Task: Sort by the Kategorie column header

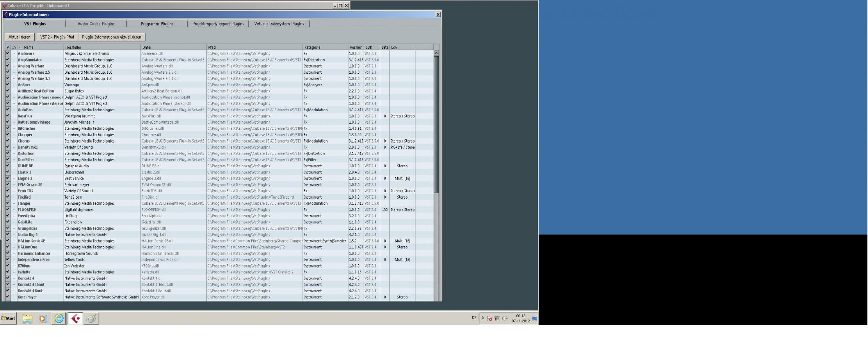Action: [325, 47]
